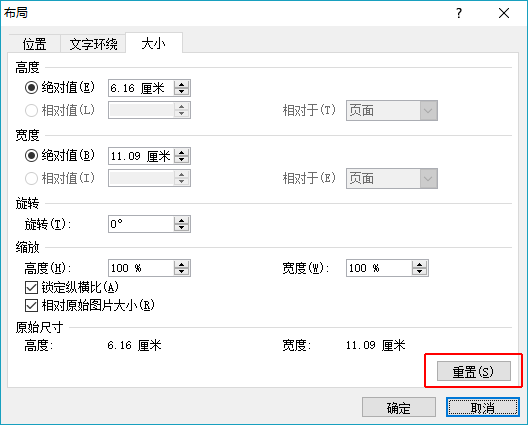This screenshot has height=425, width=529.
Task: Click the 重置(S) button
Action: [474, 371]
